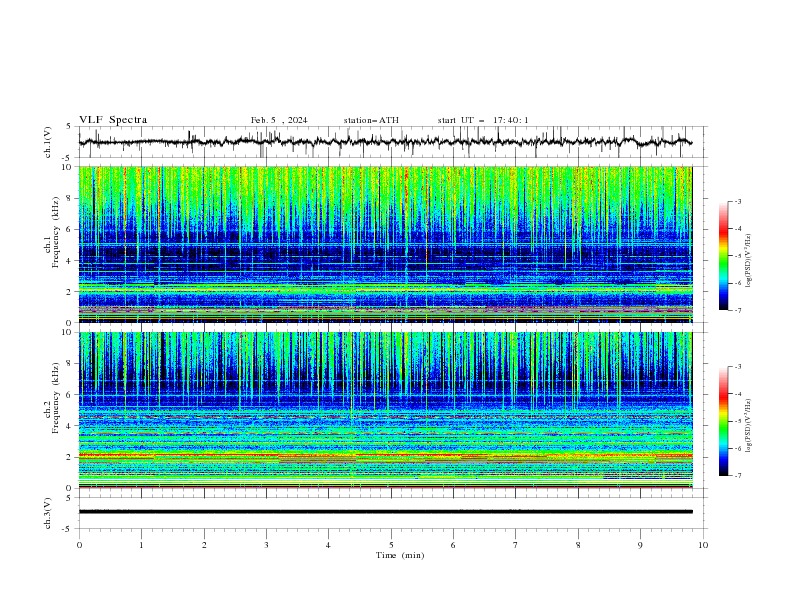
Task: Click time axis tick label "10"
Action: point(703,545)
